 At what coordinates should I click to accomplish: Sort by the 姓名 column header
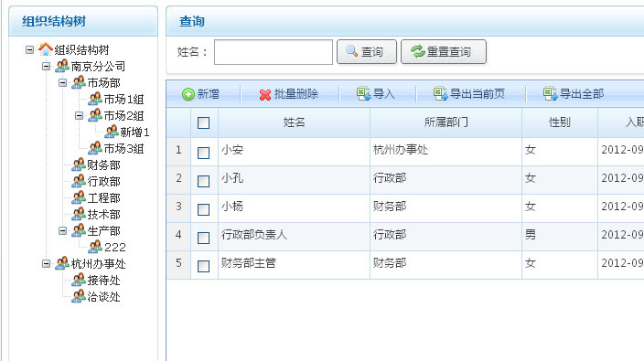(294, 122)
